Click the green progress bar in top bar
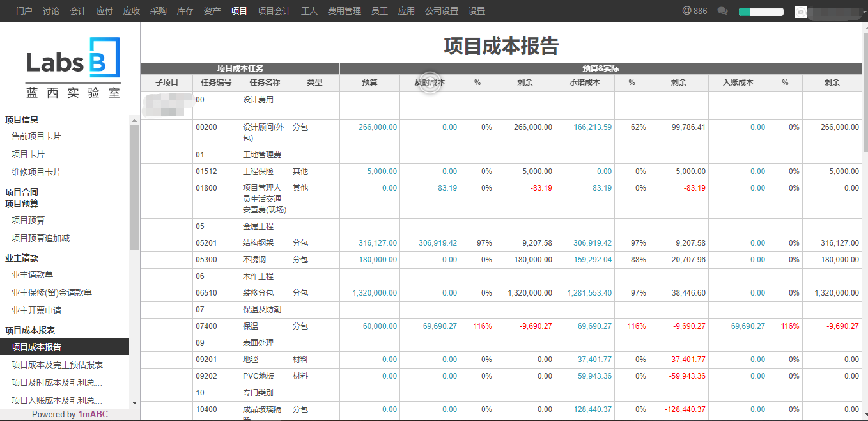Image resolution: width=868 pixels, height=421 pixels. [761, 12]
